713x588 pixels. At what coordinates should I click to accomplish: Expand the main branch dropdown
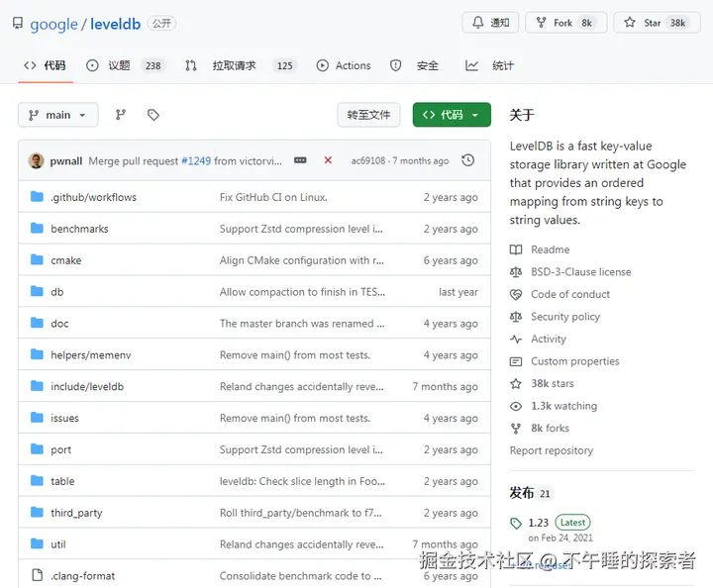(58, 115)
